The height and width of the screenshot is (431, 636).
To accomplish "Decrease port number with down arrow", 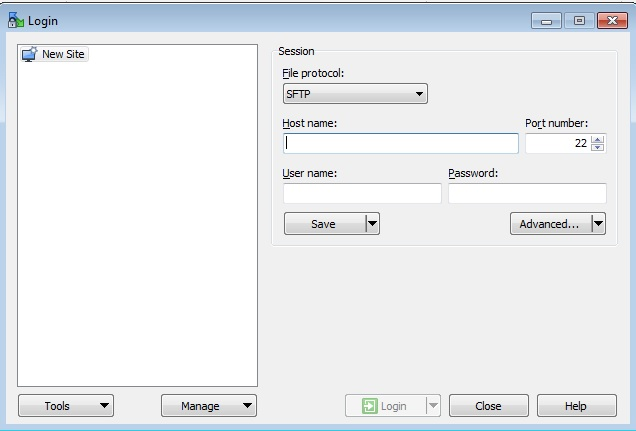I will pos(598,148).
